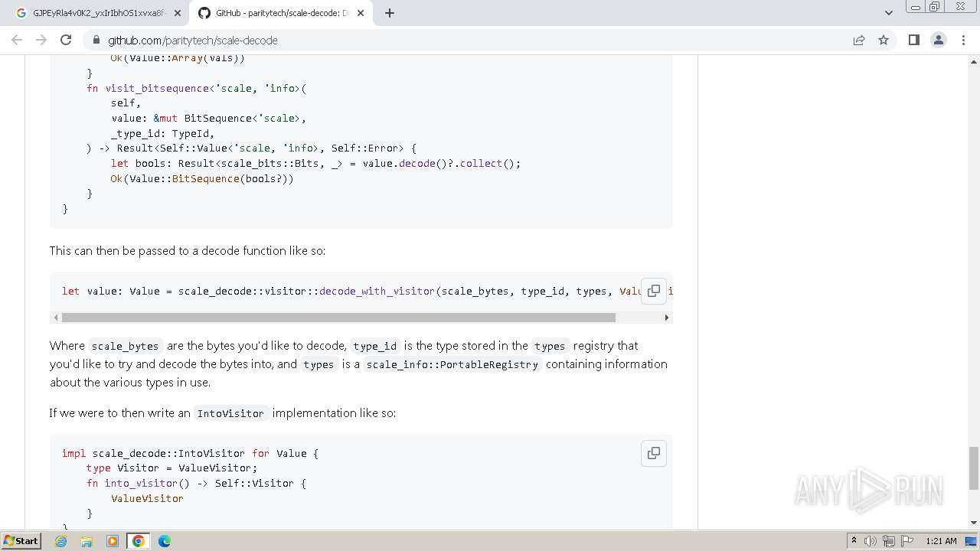This screenshot has height=551, width=980.
Task: Close the GitHub scale-decode tab
Action: (361, 13)
